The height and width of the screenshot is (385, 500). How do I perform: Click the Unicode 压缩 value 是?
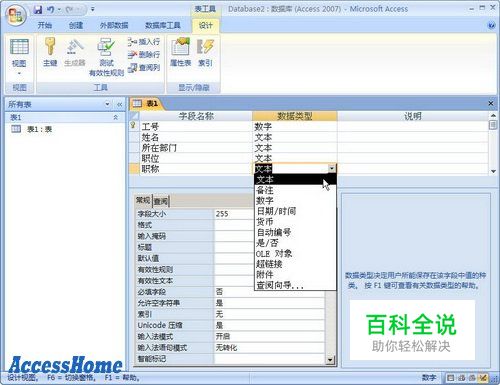click(269, 325)
